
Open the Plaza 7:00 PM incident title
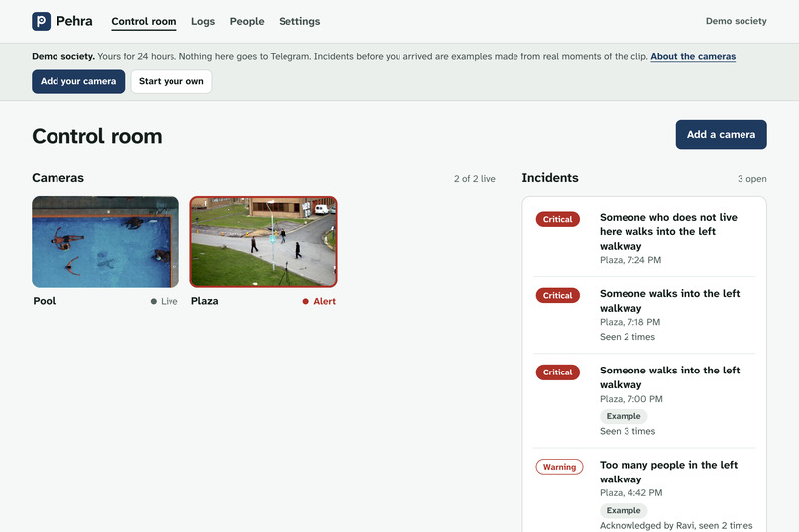point(669,377)
